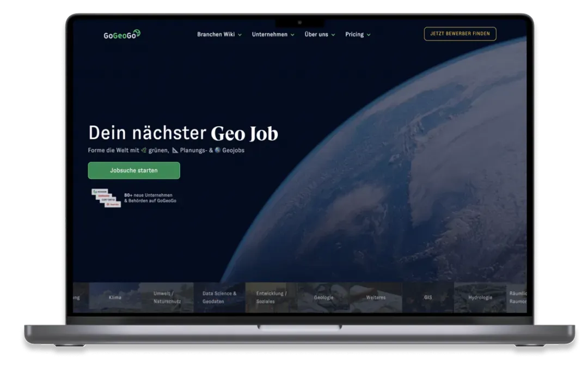Click the plant emoji before grünen

(x=144, y=150)
